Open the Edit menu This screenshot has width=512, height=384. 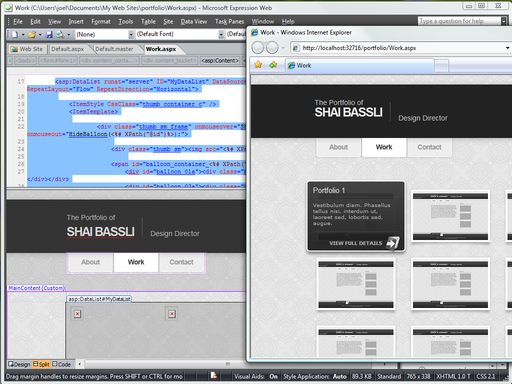point(35,22)
